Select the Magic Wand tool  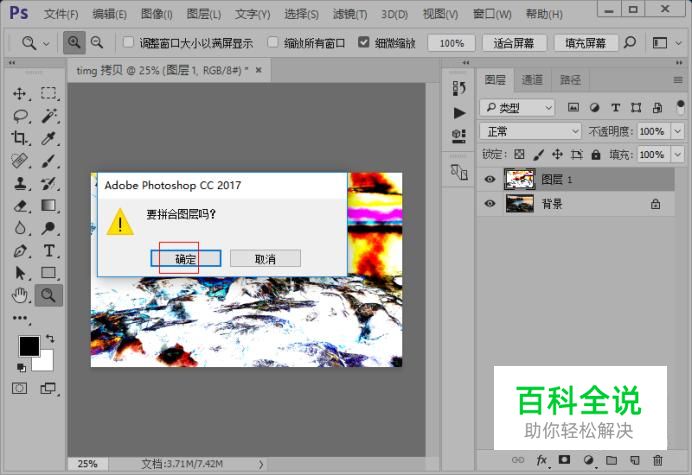pyautogui.click(x=49, y=116)
